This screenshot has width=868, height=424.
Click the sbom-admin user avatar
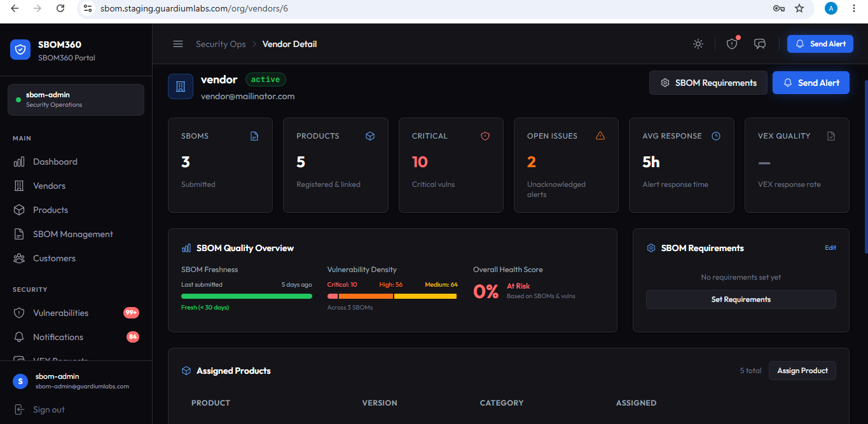click(x=21, y=381)
